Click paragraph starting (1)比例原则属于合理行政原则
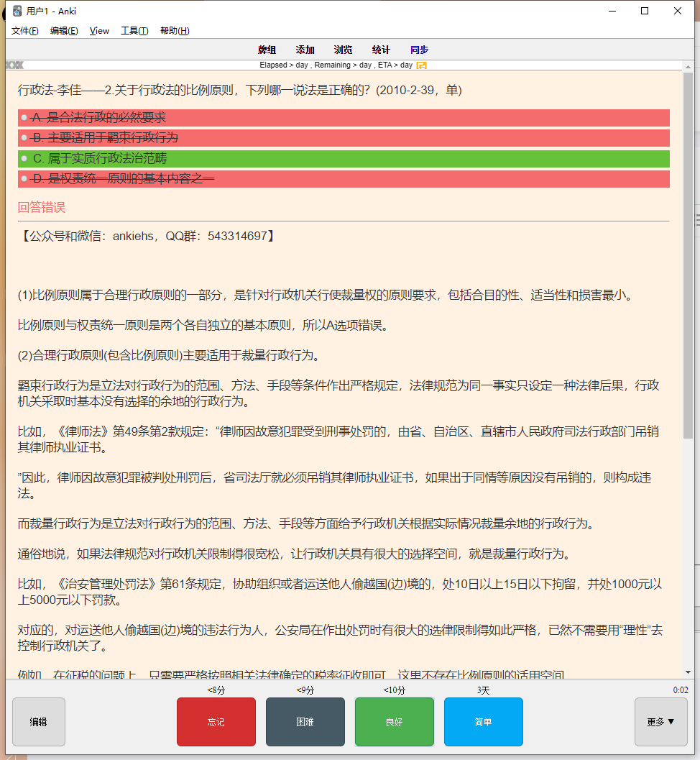The height and width of the screenshot is (760, 700). [x=326, y=295]
